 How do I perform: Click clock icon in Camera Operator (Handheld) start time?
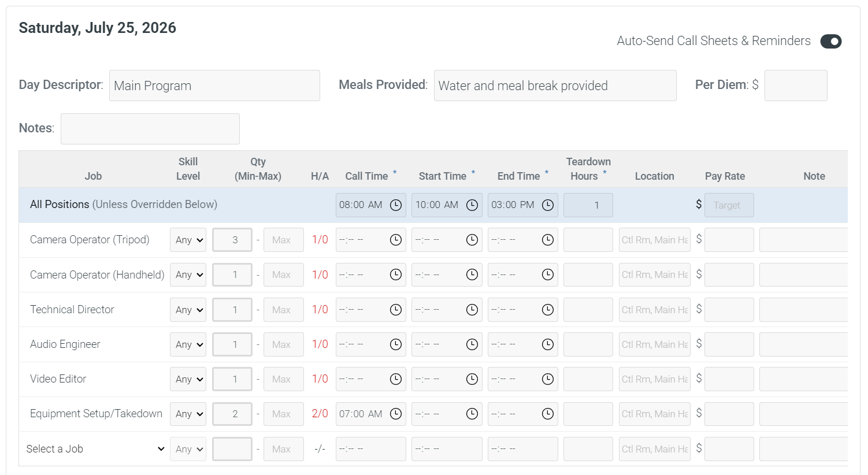click(x=472, y=275)
